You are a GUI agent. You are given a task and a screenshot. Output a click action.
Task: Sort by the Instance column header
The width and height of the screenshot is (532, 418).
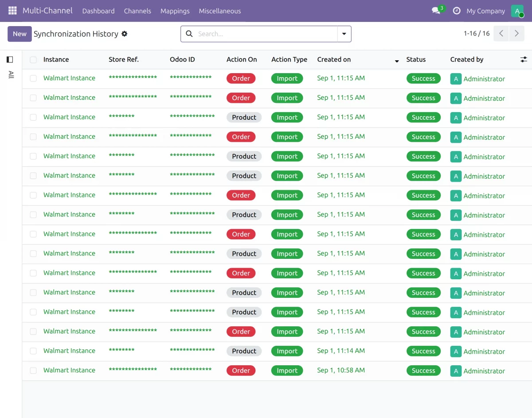56,59
